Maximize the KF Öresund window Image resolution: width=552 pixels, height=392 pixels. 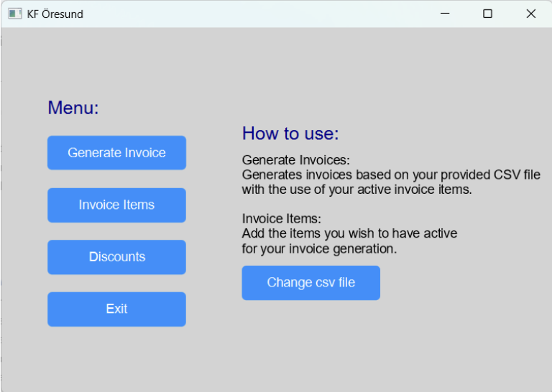point(487,14)
